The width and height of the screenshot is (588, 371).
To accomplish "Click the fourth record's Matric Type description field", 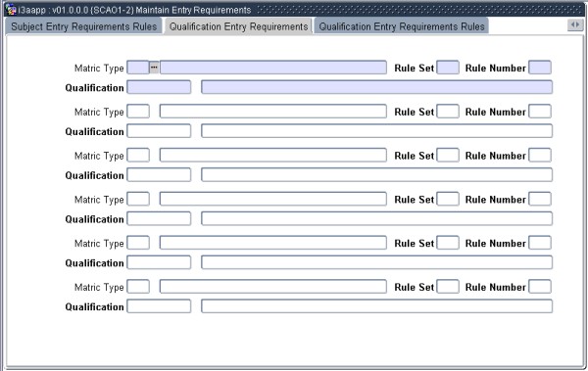I will 273,200.
